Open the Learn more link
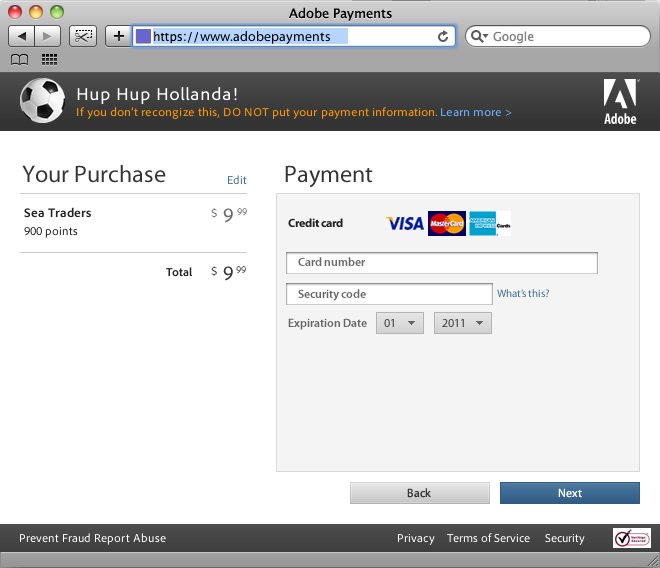 [x=476, y=112]
